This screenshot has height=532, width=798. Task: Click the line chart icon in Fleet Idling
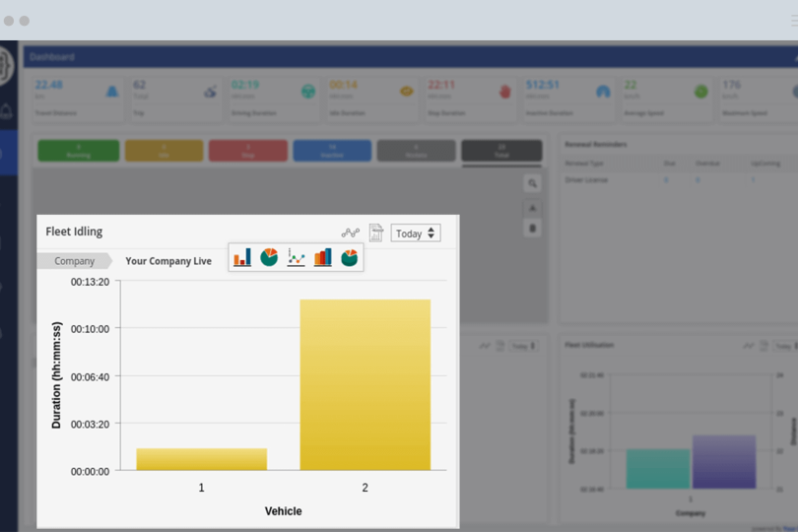(351, 233)
